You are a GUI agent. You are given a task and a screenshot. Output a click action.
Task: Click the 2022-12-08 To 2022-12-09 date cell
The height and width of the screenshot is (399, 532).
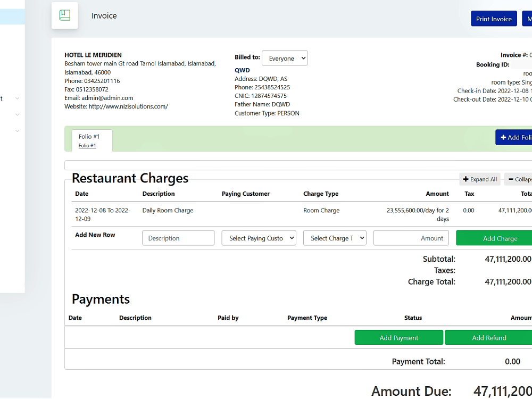click(103, 214)
